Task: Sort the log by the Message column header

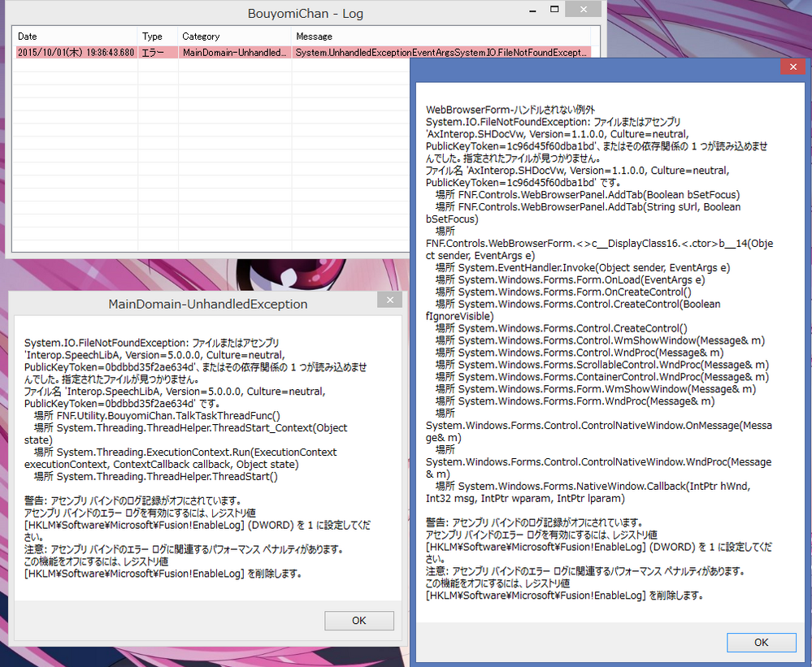Action: 441,37
